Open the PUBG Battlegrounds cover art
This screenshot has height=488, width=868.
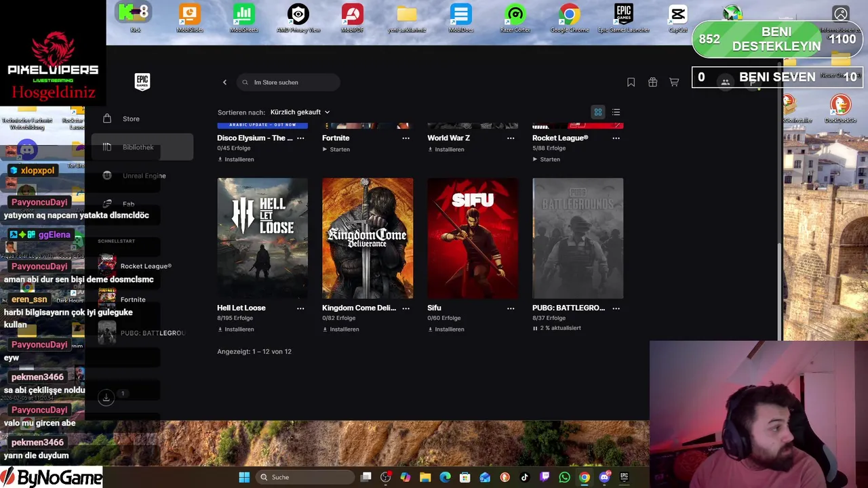[578, 238]
